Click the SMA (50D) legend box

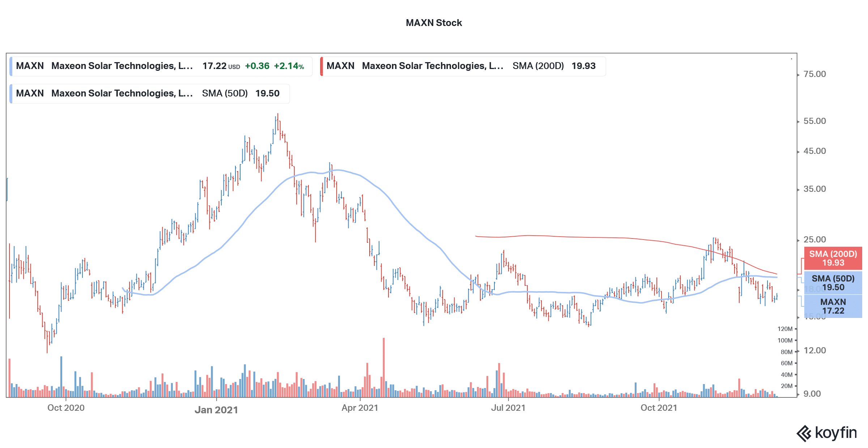click(x=149, y=94)
